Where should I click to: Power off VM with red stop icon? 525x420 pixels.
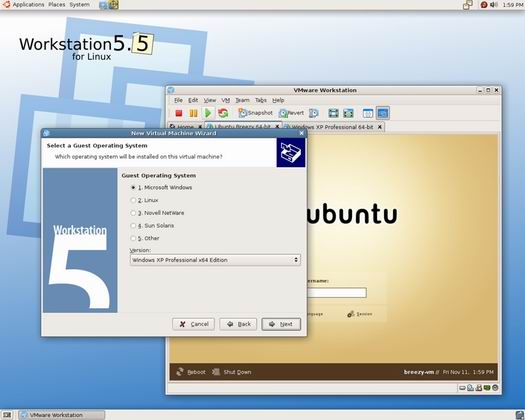[x=179, y=113]
